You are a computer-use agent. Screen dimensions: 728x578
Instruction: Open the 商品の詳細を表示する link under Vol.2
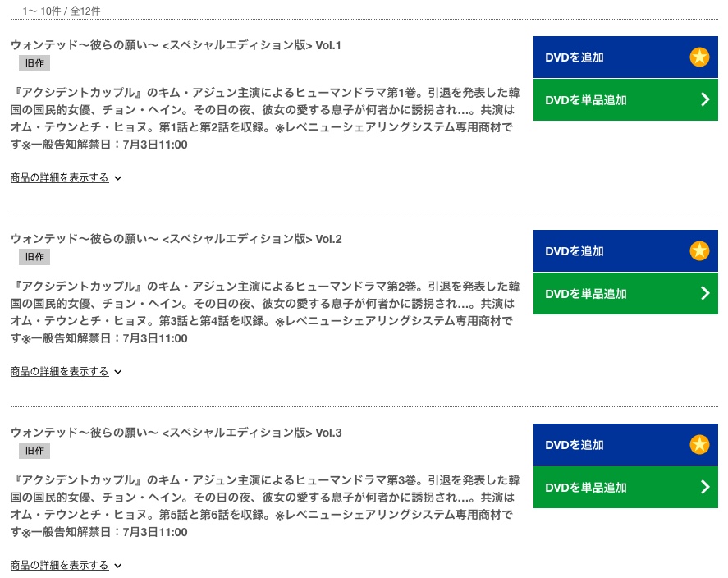click(59, 371)
